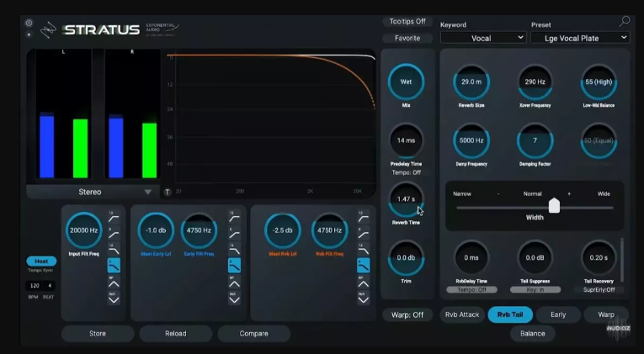Click the Early Filt Freq 4750 Hz knob
This screenshot has width=644, height=354.
point(200,230)
